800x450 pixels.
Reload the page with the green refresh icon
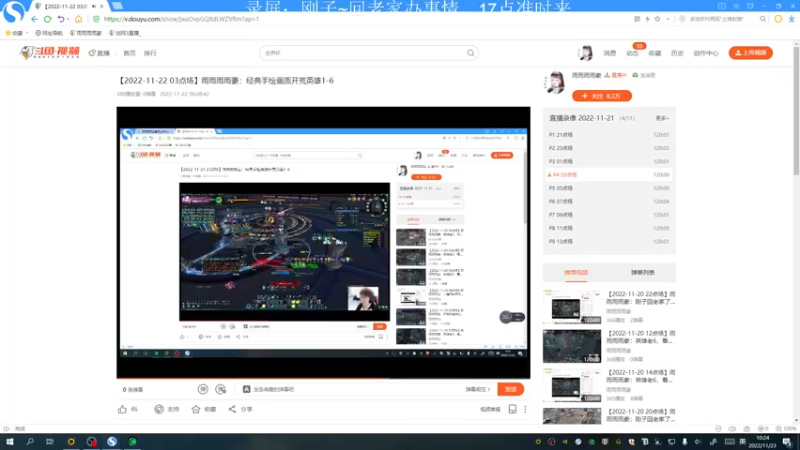click(x=47, y=19)
